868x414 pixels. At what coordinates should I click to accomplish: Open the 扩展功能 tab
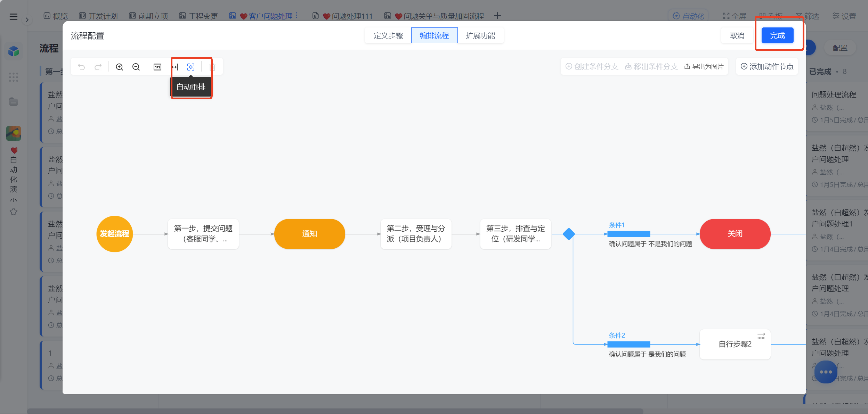tap(480, 35)
